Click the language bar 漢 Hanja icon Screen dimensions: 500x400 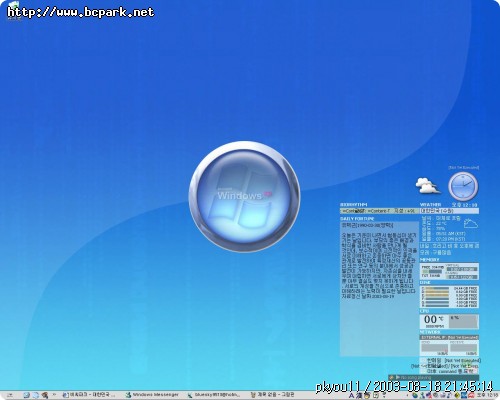(x=359, y=396)
